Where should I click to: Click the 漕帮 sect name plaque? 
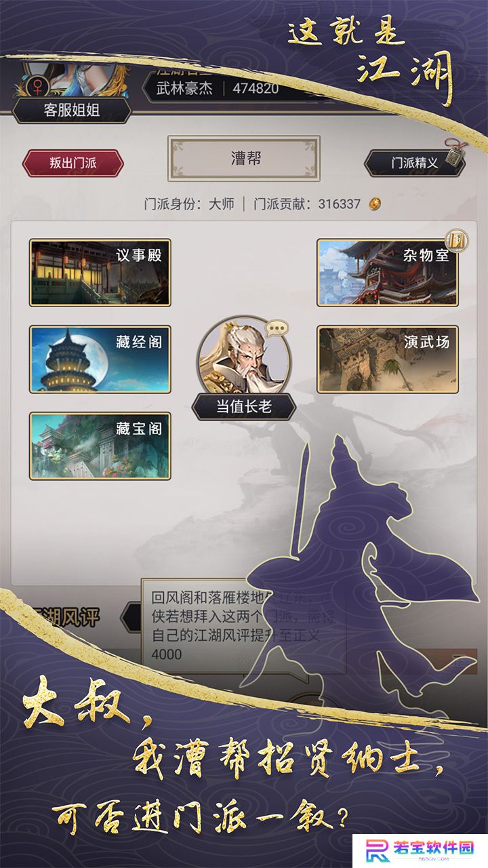click(x=244, y=159)
